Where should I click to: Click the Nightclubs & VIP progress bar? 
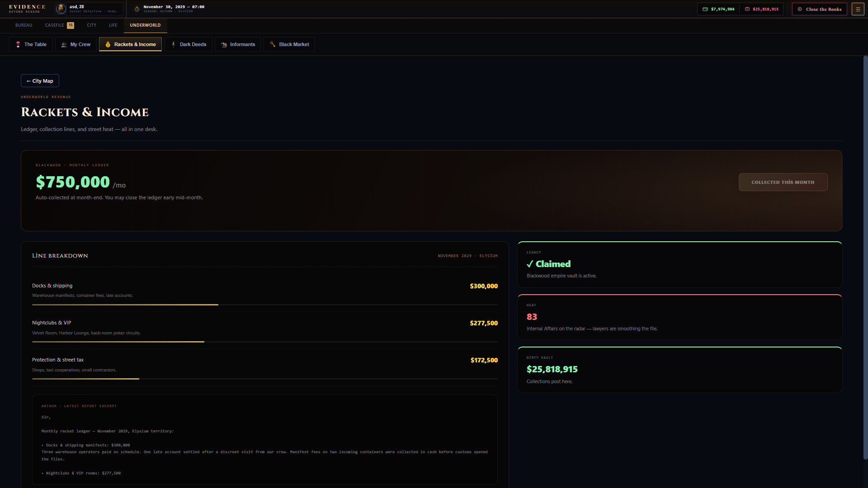point(265,342)
